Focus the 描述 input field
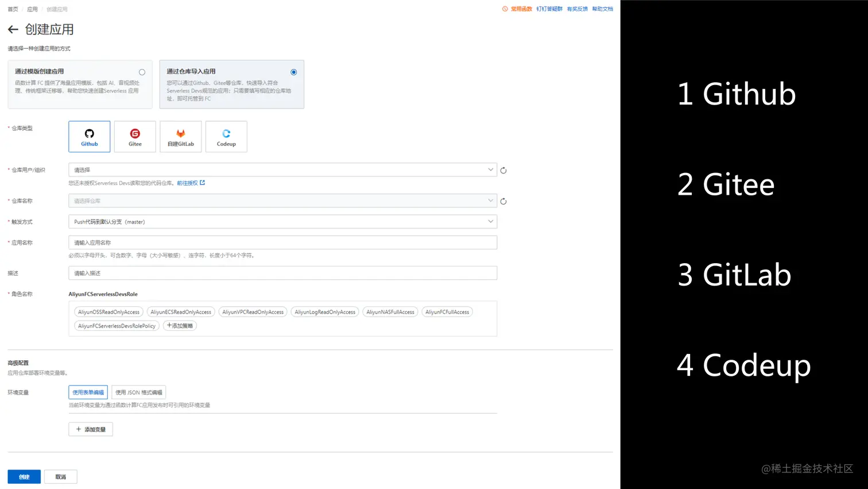This screenshot has height=489, width=868. coord(282,273)
